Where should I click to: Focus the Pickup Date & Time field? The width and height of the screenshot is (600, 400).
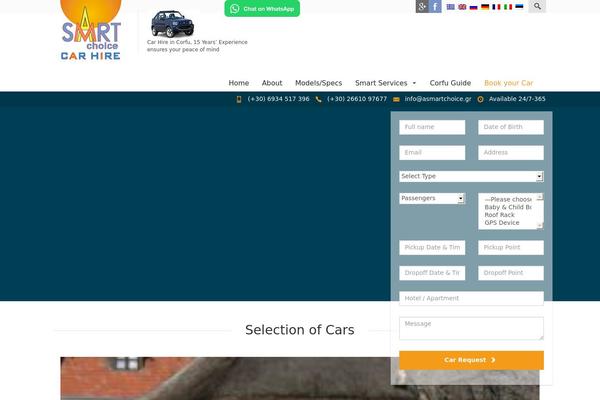[x=432, y=248]
